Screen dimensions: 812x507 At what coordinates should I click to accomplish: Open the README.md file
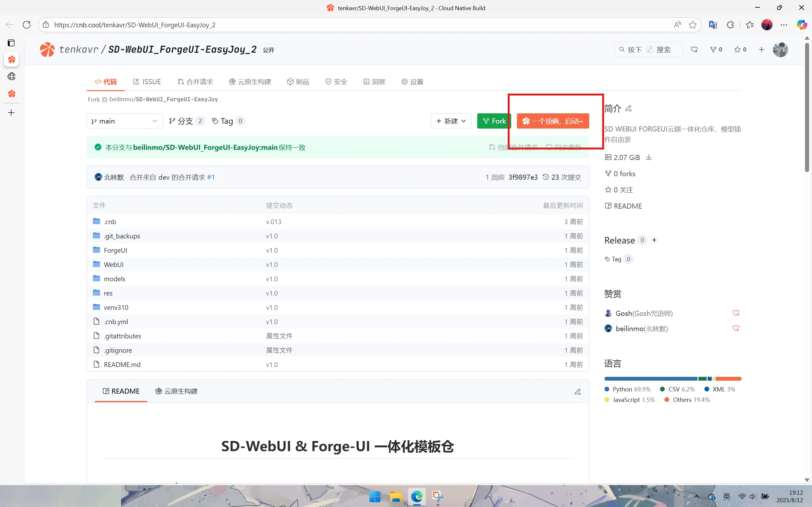[122, 364]
